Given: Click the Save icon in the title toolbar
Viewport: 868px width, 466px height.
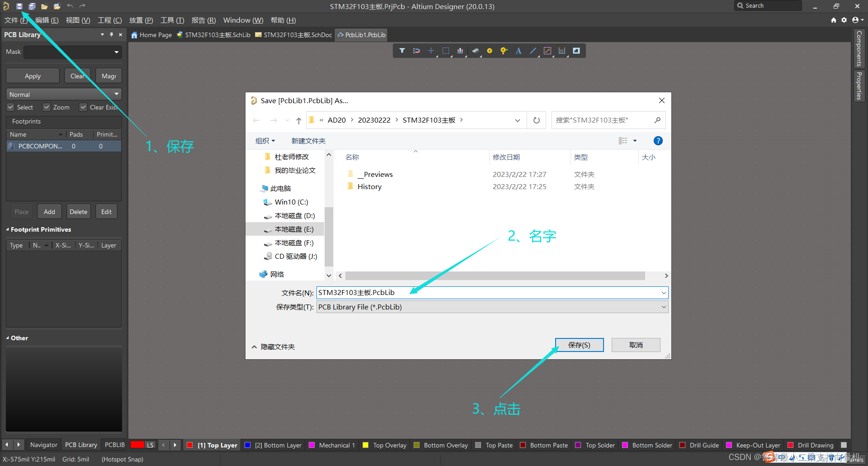Looking at the screenshot, I should pos(19,6).
